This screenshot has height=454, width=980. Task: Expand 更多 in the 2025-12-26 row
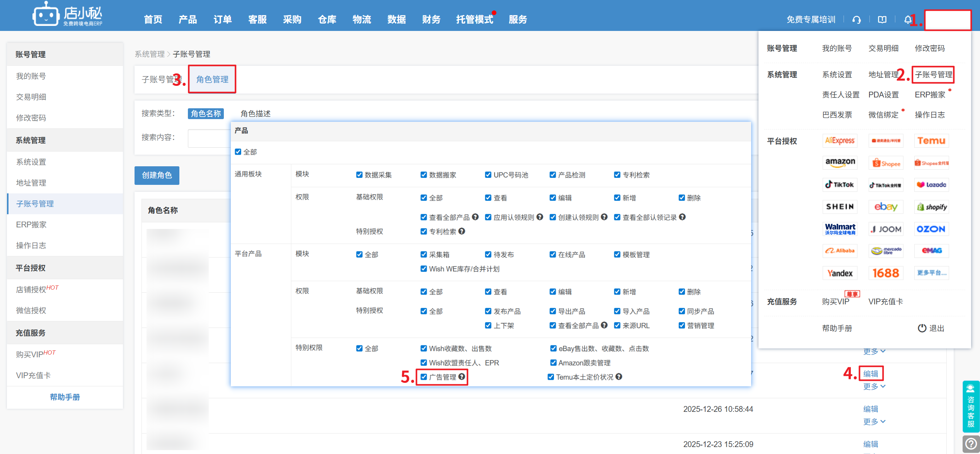[874, 422]
